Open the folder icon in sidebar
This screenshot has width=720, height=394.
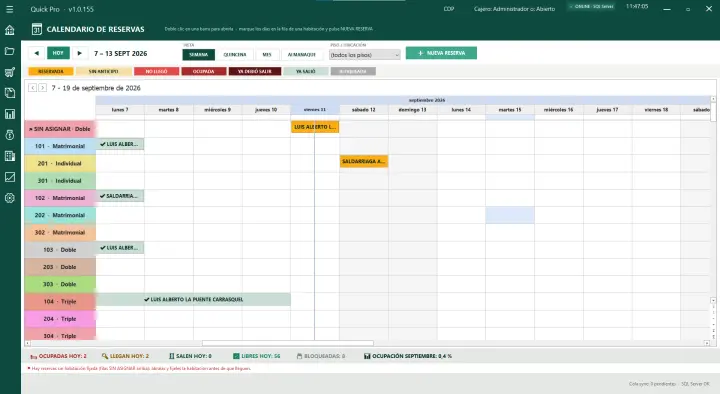tap(10, 51)
